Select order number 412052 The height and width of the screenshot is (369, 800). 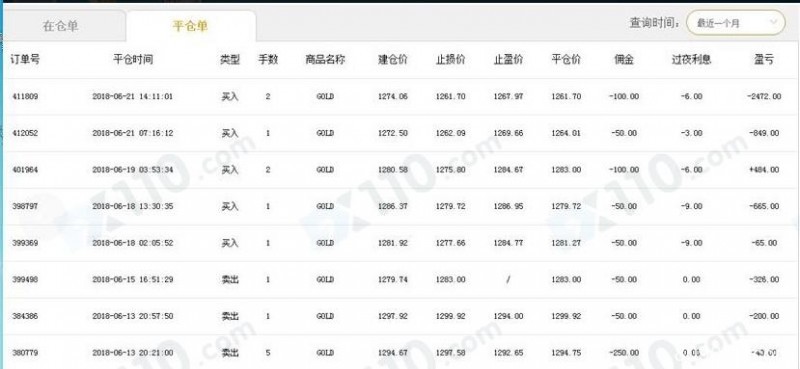pyautogui.click(x=24, y=133)
